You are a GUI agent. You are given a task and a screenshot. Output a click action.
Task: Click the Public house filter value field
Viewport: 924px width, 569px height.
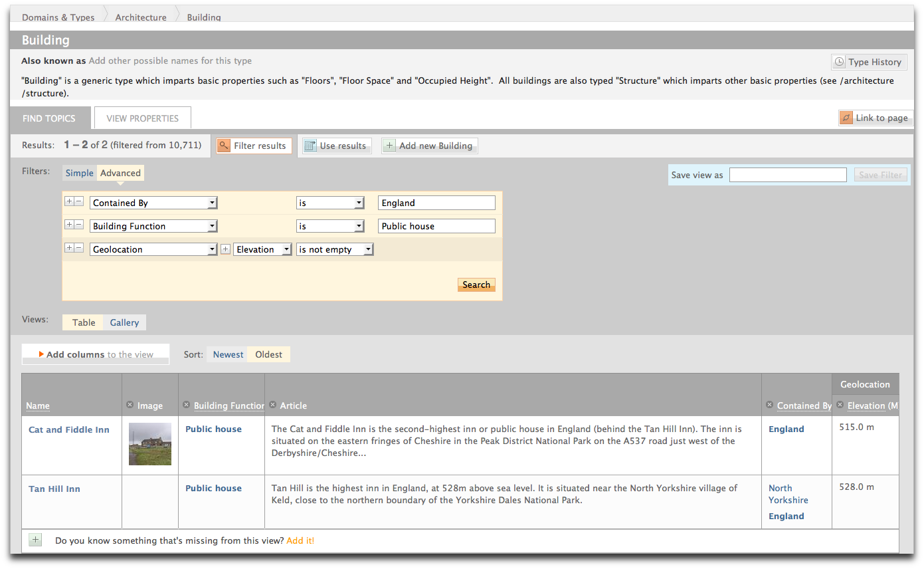pyautogui.click(x=436, y=226)
